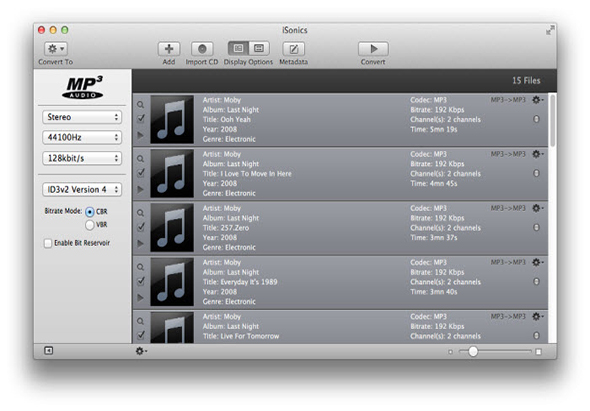Image resolution: width=590 pixels, height=411 pixels.
Task: Click 'Title: Live For Tomorrow' text
Action: [241, 336]
